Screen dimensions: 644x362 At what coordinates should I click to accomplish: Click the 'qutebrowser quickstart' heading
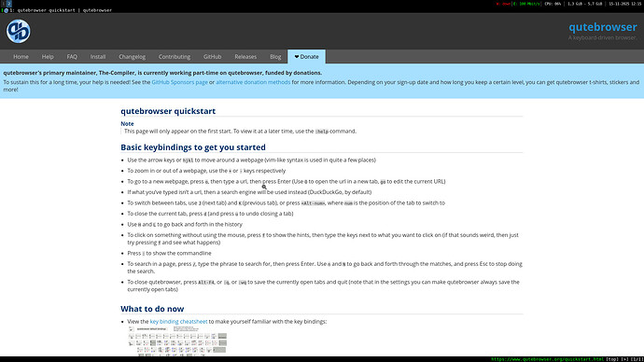click(168, 111)
